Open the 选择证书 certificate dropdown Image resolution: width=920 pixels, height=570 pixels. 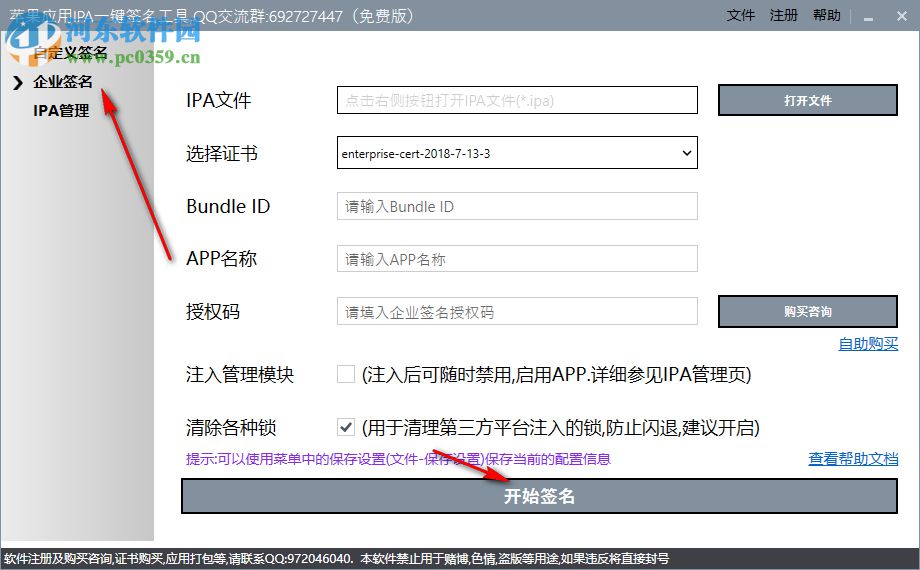(517, 153)
